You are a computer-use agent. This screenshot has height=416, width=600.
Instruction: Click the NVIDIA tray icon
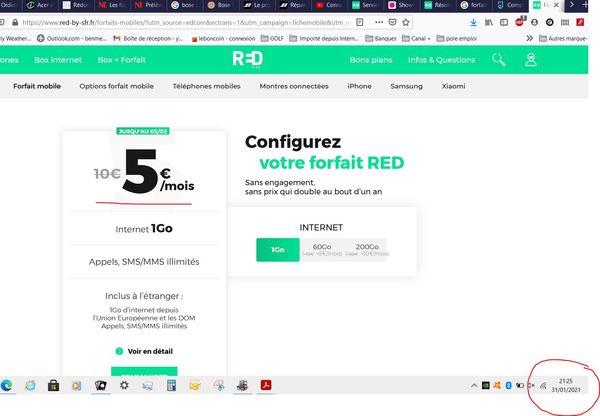(x=485, y=385)
